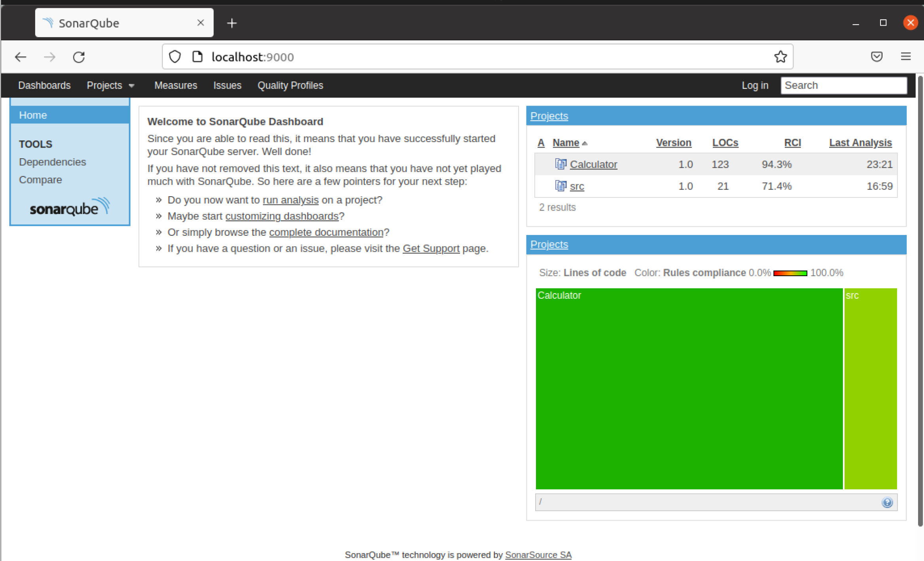
Task: Bookmark this page with star icon
Action: [780, 57]
